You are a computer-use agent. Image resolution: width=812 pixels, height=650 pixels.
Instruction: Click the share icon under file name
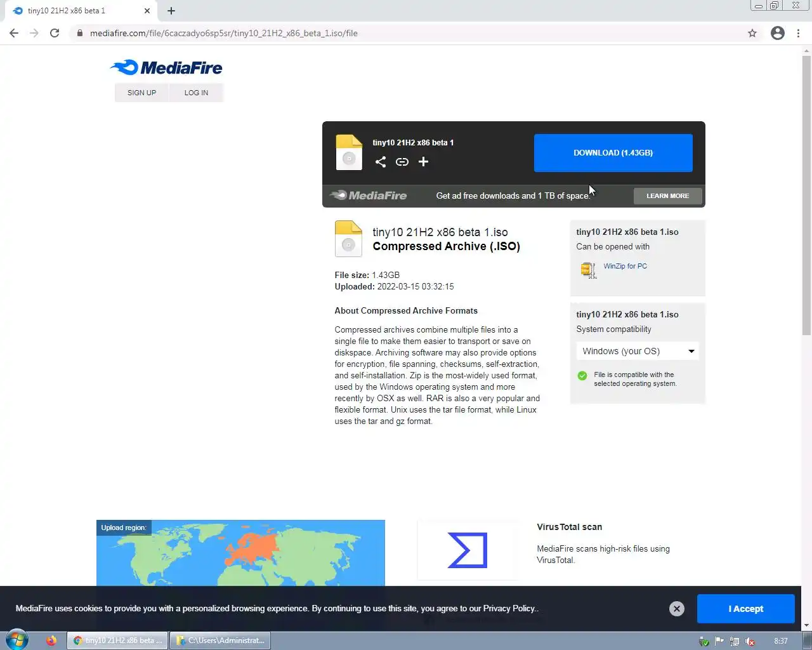(381, 162)
